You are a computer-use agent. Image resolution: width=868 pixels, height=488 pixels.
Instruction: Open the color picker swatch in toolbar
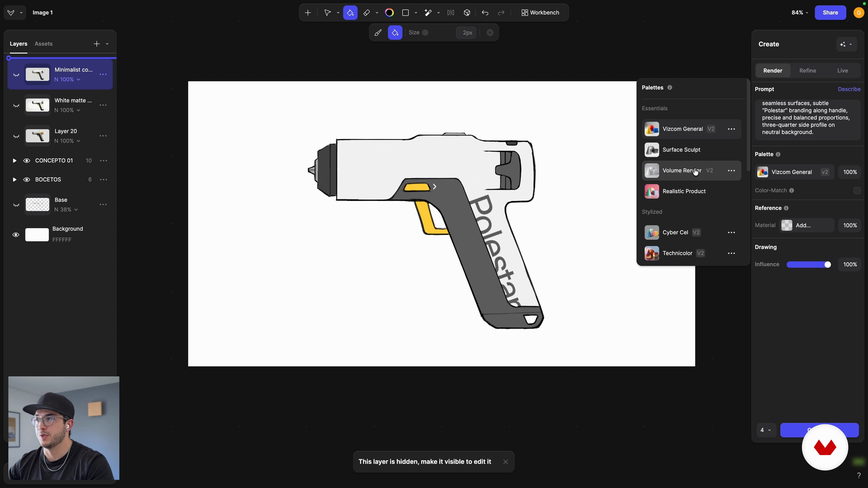click(389, 13)
